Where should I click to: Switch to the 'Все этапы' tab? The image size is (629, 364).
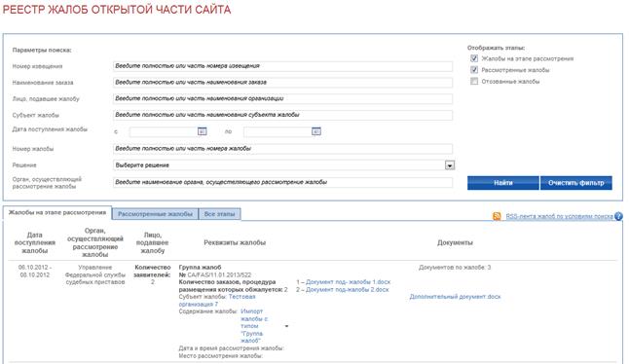pyautogui.click(x=219, y=214)
